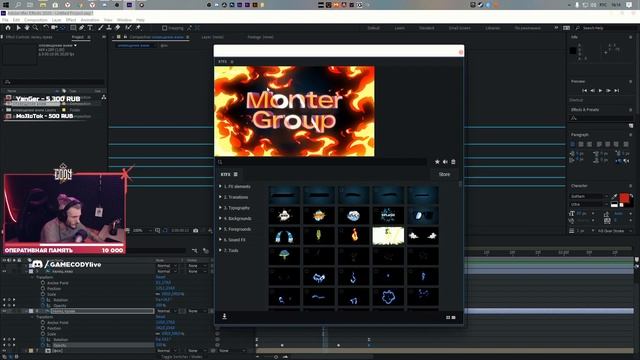
Task: Select the Brush tool
Action: click(x=100, y=28)
